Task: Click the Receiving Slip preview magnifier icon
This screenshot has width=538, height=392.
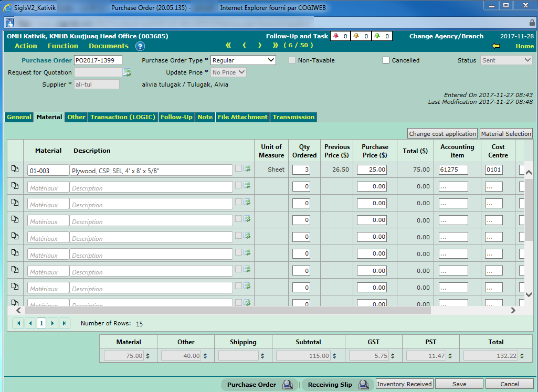Action: tap(364, 385)
